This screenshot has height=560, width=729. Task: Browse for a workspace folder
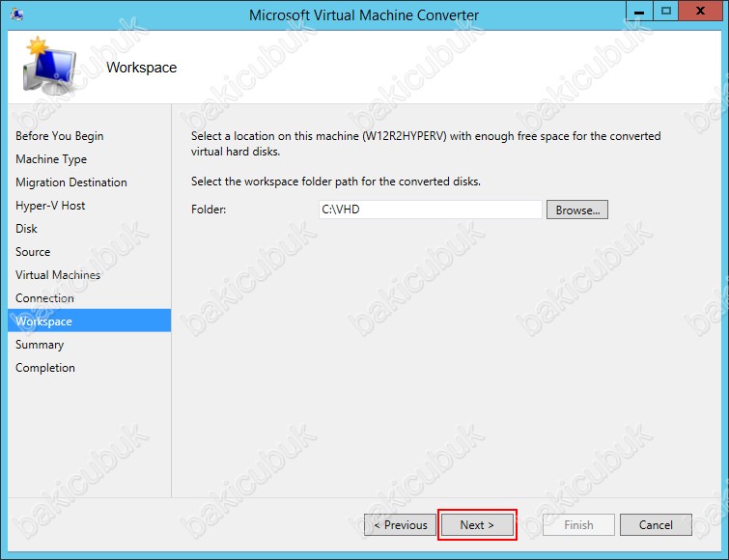[x=577, y=210]
